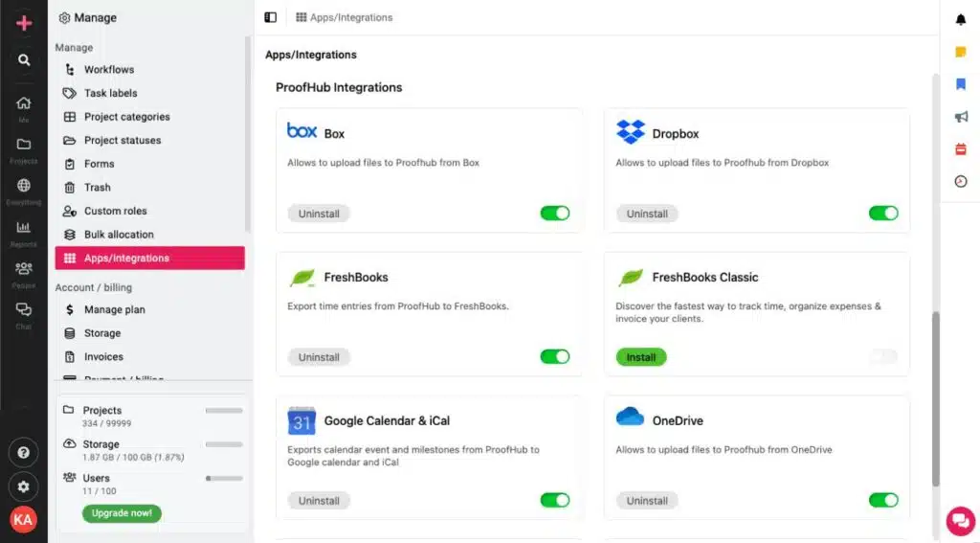The width and height of the screenshot is (980, 543).
Task: Open the timer clock icon
Action: (x=961, y=181)
